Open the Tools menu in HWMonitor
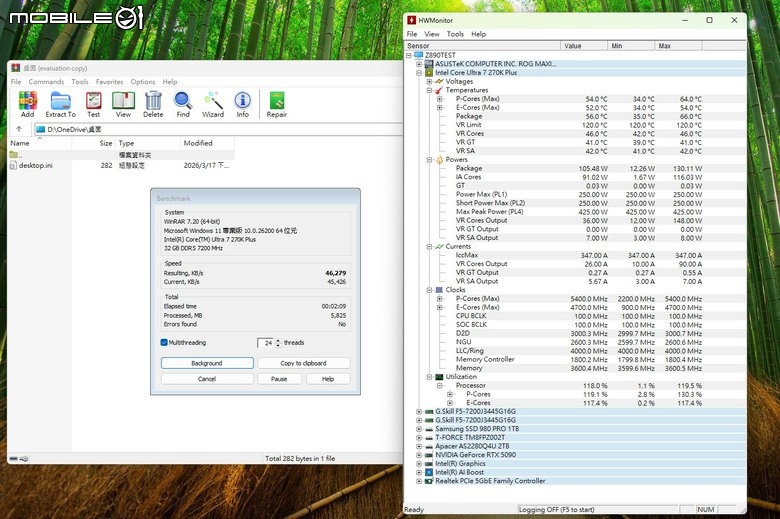This screenshot has width=780, height=519. tap(455, 34)
